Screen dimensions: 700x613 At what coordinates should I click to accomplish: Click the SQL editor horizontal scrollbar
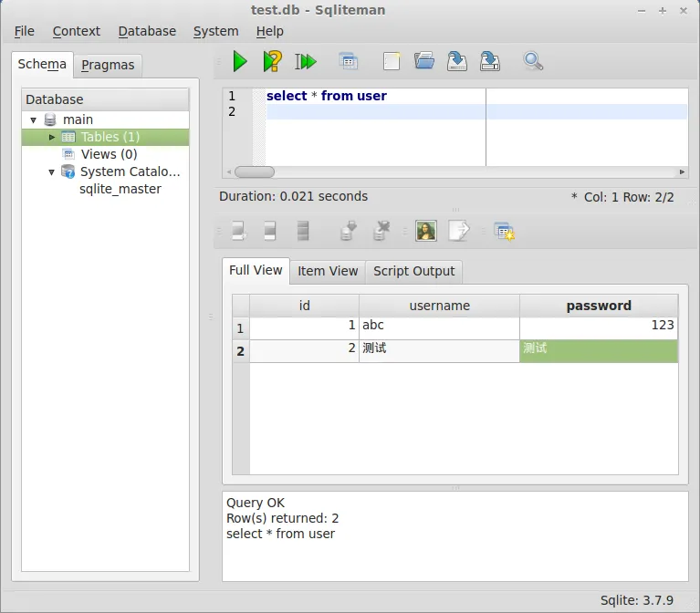(255, 171)
